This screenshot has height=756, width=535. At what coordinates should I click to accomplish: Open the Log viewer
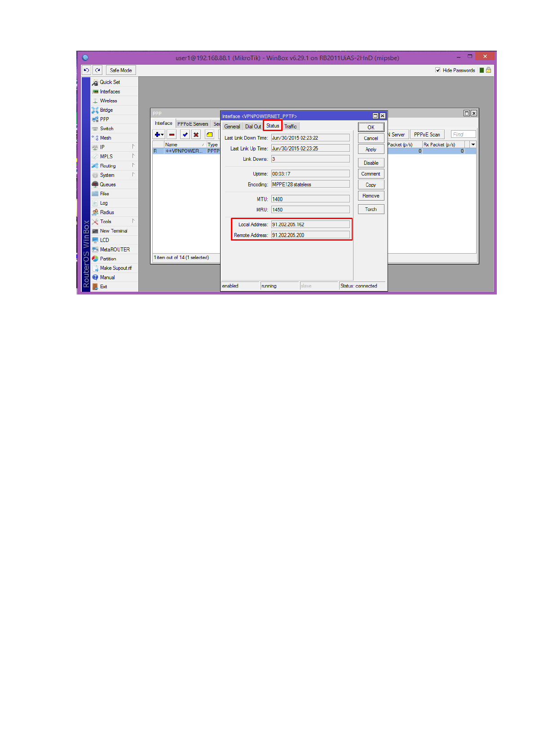point(104,203)
